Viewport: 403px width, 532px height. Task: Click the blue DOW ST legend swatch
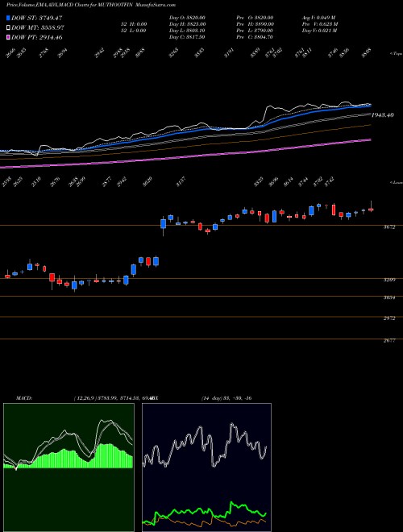pos(8,18)
